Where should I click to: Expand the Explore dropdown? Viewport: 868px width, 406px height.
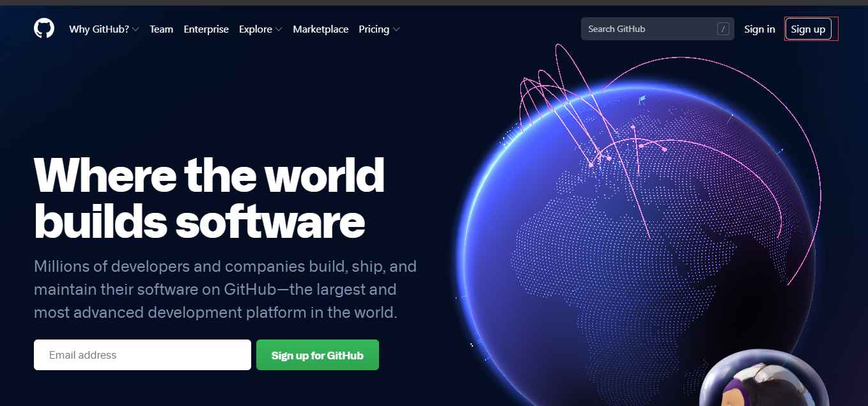260,29
